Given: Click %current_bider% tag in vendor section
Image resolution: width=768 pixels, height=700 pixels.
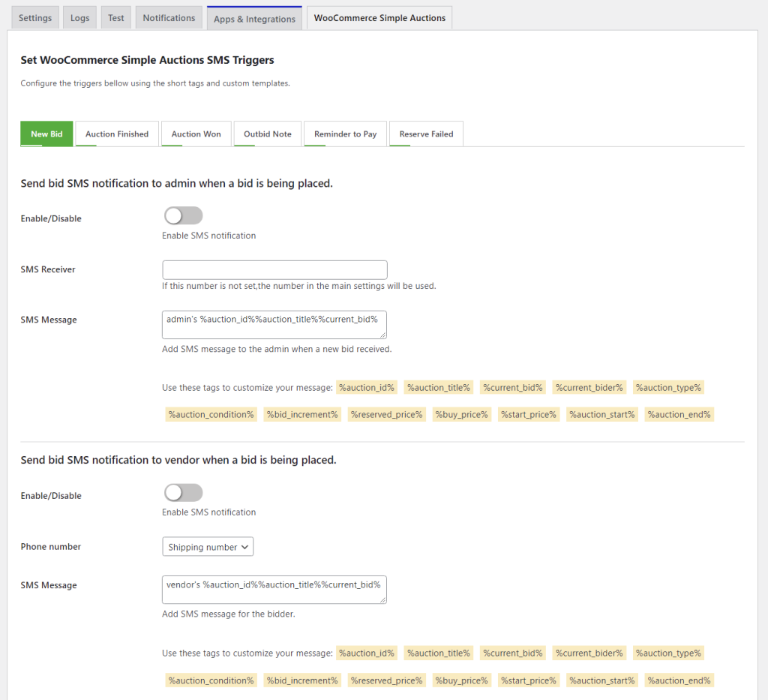Looking at the screenshot, I should coord(589,653).
